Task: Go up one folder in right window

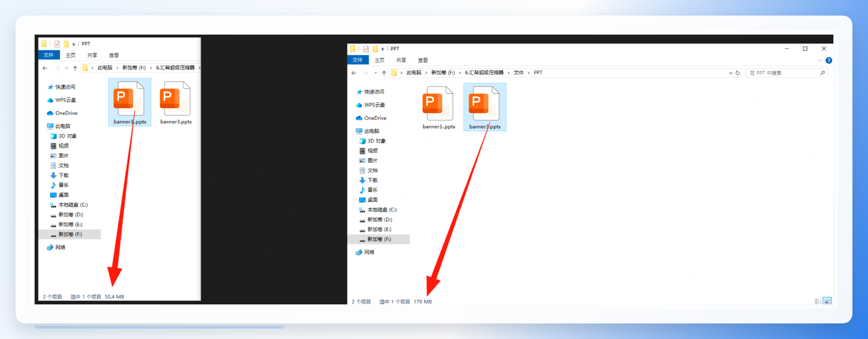Action: [384, 73]
